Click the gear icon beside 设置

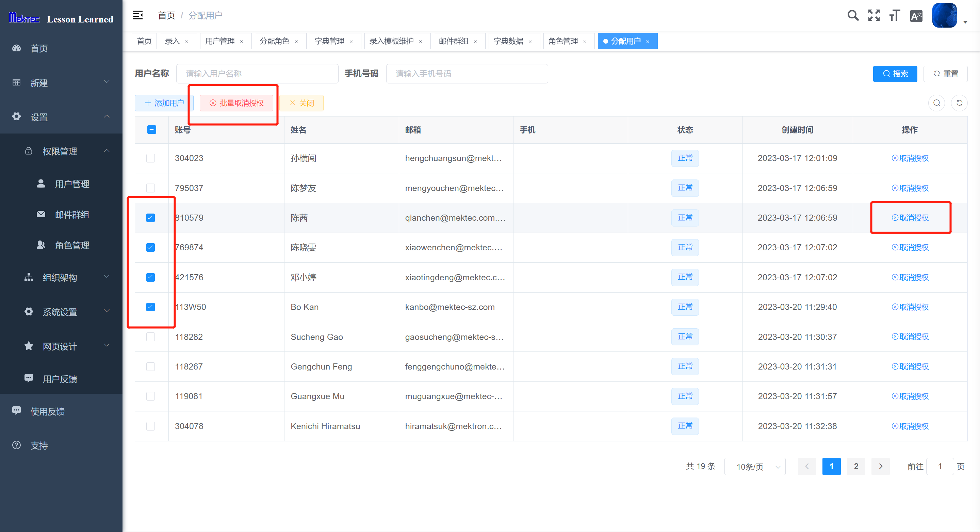coord(16,116)
